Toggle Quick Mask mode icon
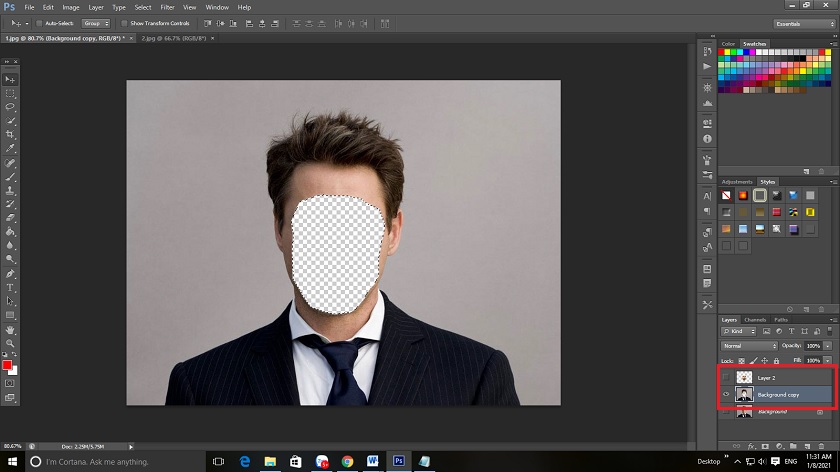840x472 pixels. click(x=10, y=384)
